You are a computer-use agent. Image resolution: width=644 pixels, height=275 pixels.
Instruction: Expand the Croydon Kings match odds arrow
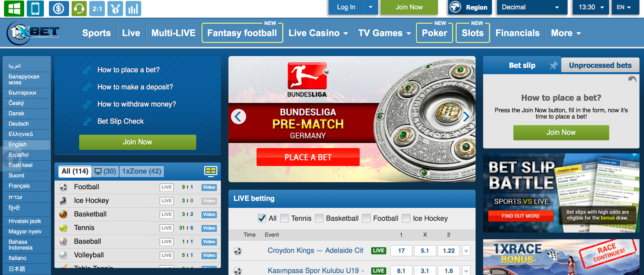466,251
